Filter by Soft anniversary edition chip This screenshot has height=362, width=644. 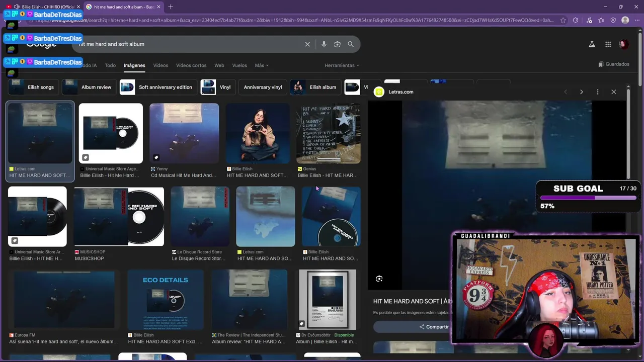pyautogui.click(x=158, y=87)
